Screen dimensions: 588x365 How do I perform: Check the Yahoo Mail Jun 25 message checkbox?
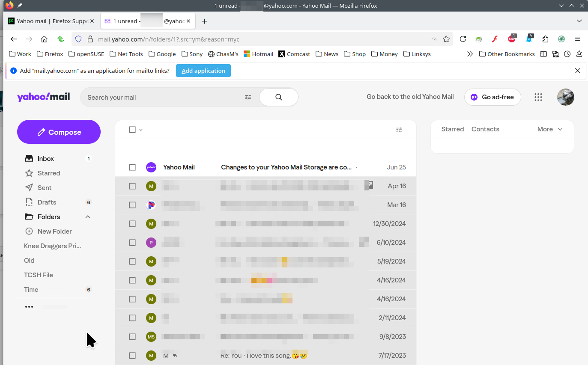132,167
